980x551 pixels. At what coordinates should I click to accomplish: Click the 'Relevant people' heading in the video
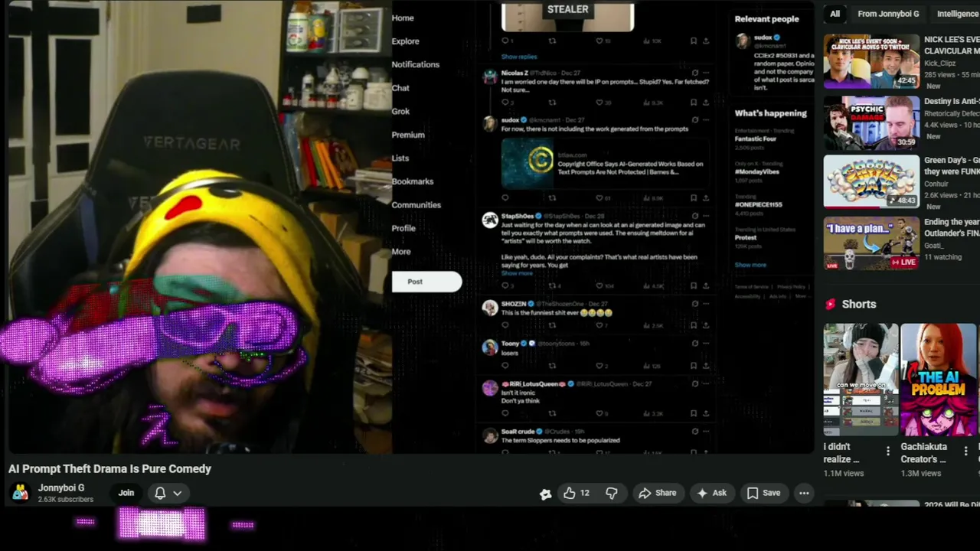click(766, 18)
